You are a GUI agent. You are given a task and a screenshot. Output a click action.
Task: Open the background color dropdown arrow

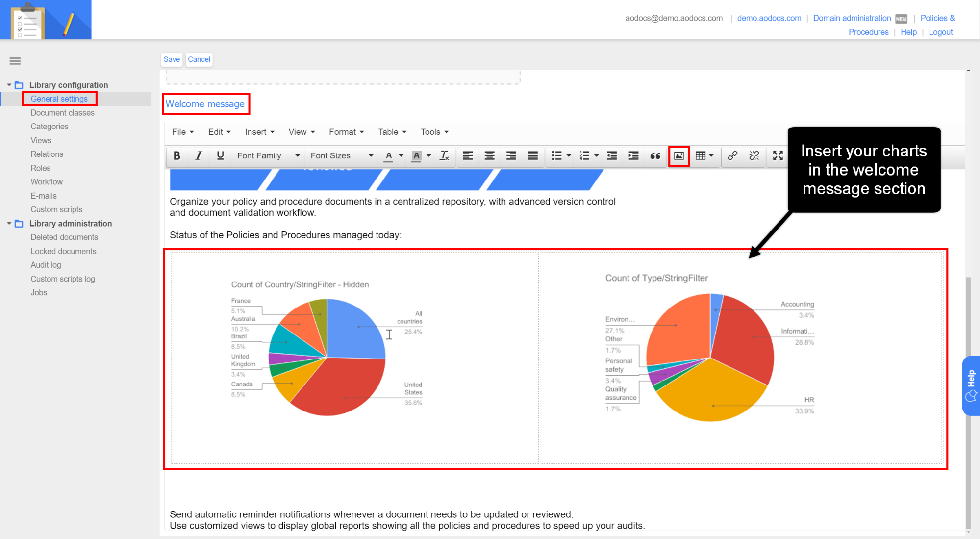click(428, 156)
